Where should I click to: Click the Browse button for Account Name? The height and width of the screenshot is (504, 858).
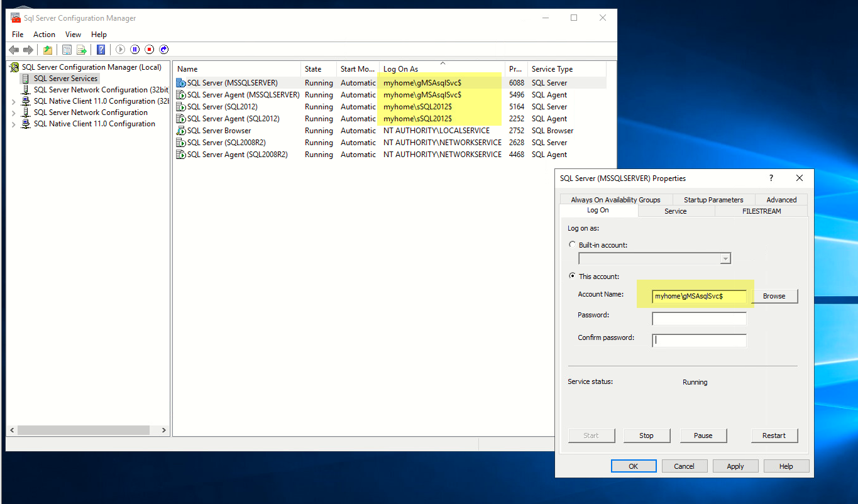pyautogui.click(x=774, y=295)
